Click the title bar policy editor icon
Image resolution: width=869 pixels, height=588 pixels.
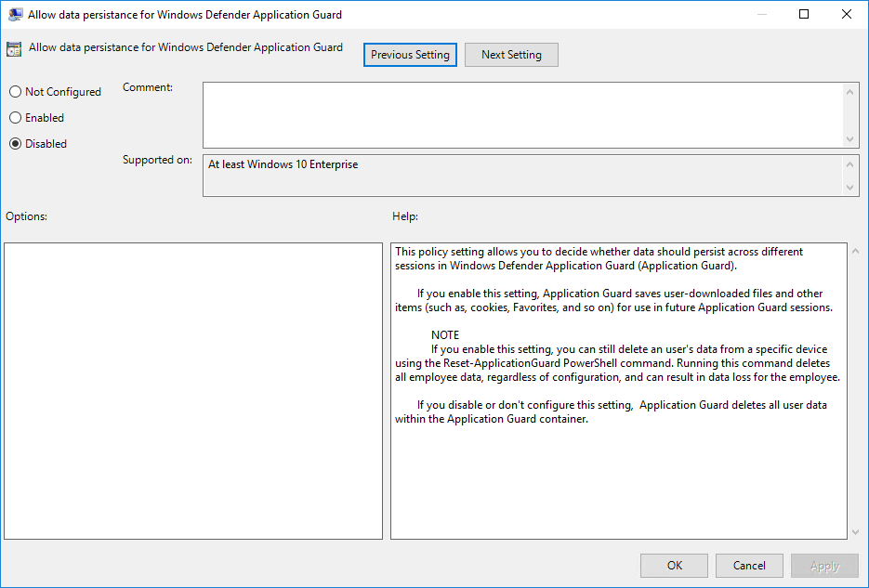point(16,14)
